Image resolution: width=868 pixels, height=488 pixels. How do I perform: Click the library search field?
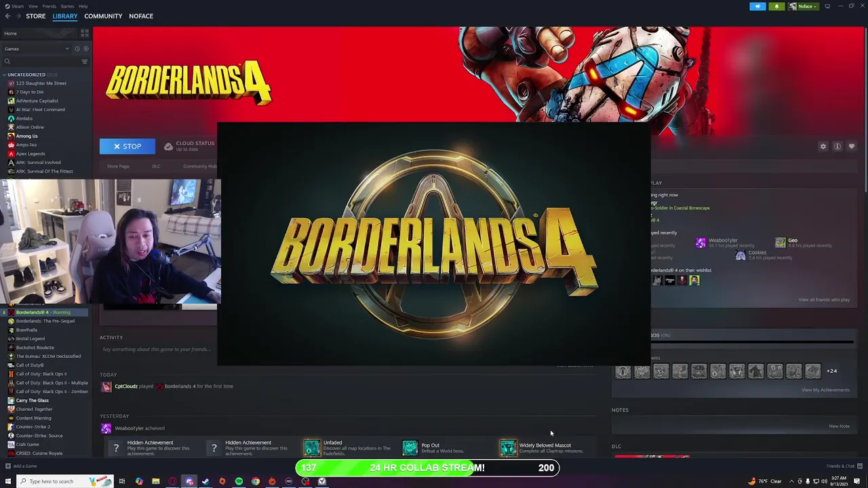tap(41, 62)
